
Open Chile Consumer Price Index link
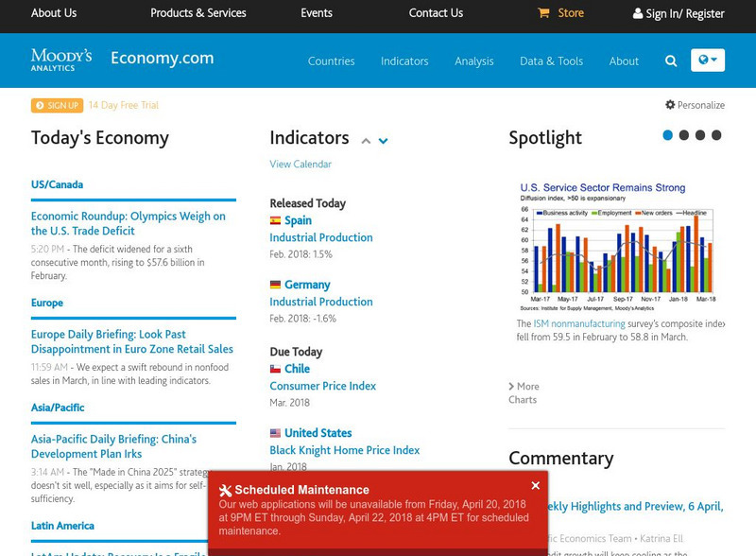pyautogui.click(x=322, y=386)
